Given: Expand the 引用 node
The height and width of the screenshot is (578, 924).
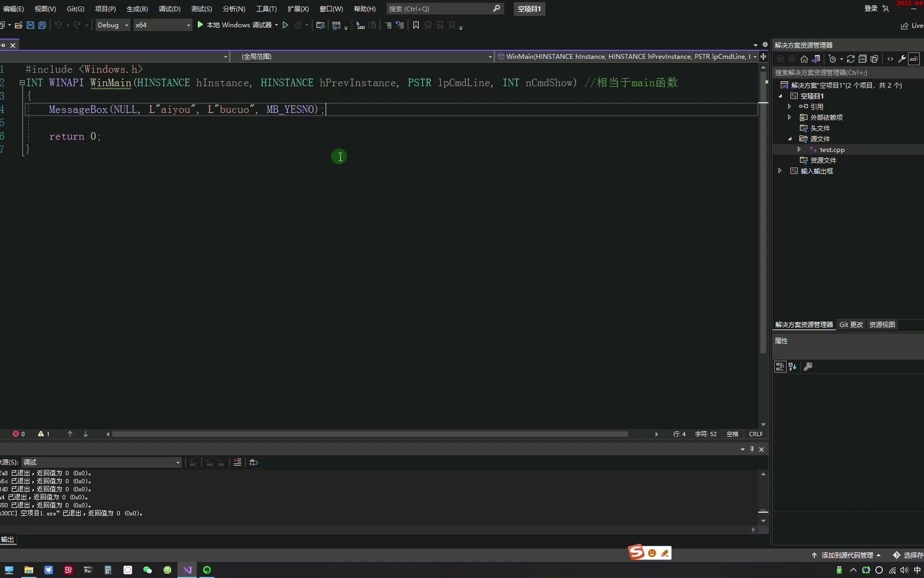Looking at the screenshot, I should [x=790, y=107].
